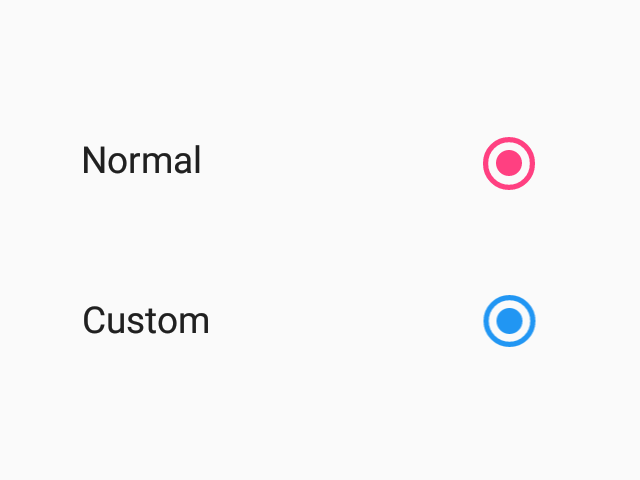640x480 pixels.
Task: Pick the pink-colored radio swatch
Action: (x=509, y=162)
